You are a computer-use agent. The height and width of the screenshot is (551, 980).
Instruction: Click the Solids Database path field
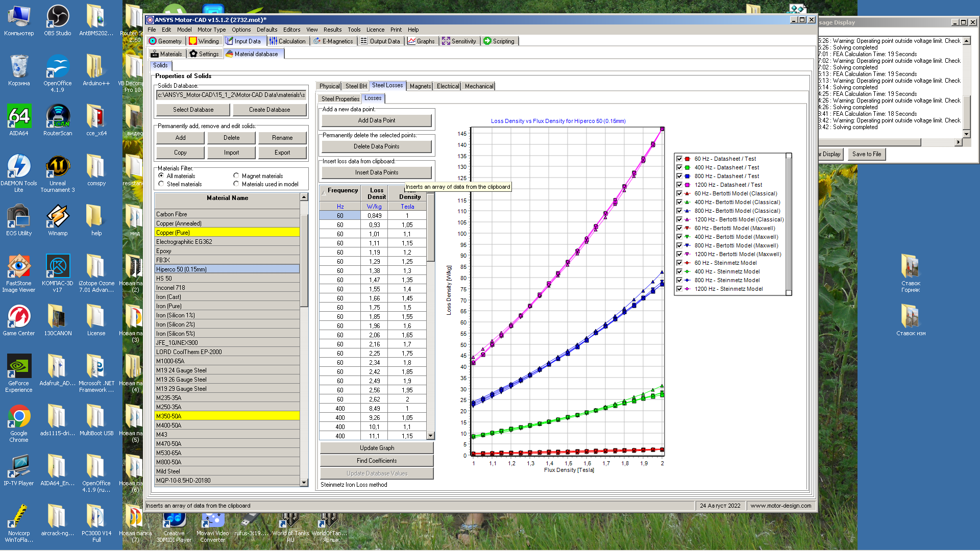(231, 95)
